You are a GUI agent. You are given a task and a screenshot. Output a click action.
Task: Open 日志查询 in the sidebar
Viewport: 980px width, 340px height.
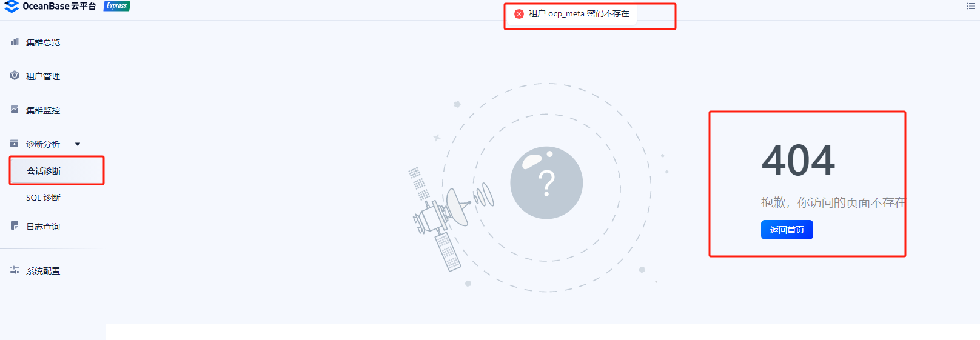click(x=43, y=227)
